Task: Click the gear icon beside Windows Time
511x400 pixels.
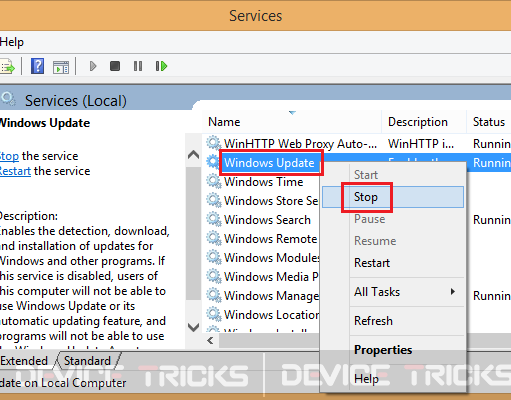Action: coord(213,182)
